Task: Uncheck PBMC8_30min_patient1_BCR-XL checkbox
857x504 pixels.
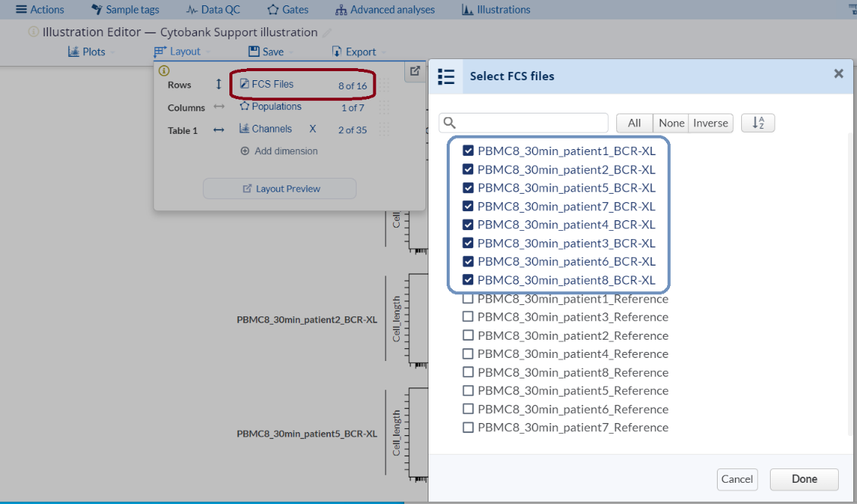Action: pyautogui.click(x=468, y=151)
